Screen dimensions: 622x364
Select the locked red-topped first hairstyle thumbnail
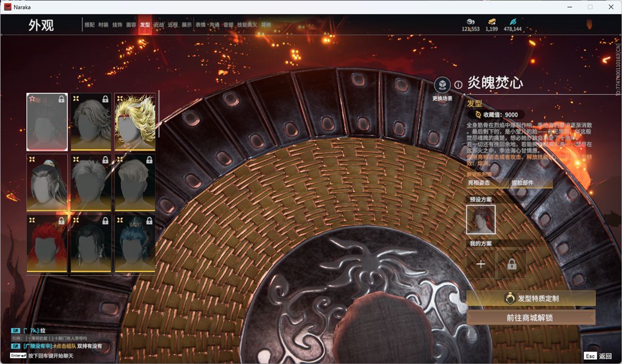pyautogui.click(x=47, y=122)
